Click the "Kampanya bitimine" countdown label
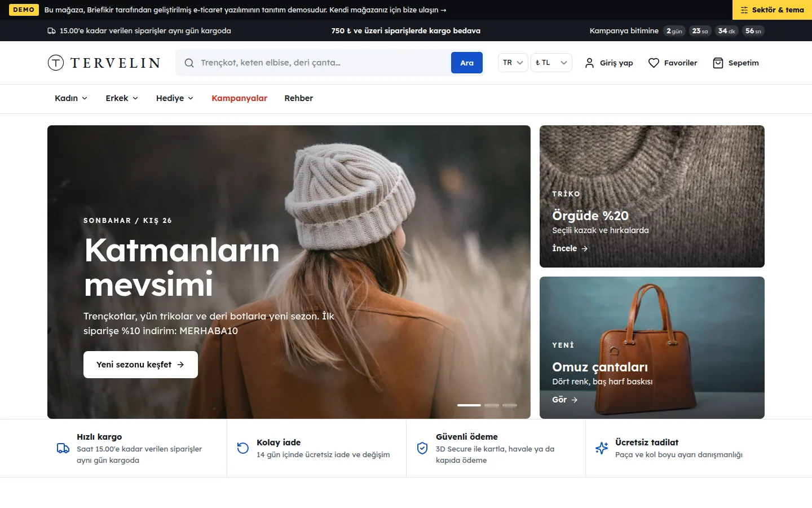 (624, 31)
